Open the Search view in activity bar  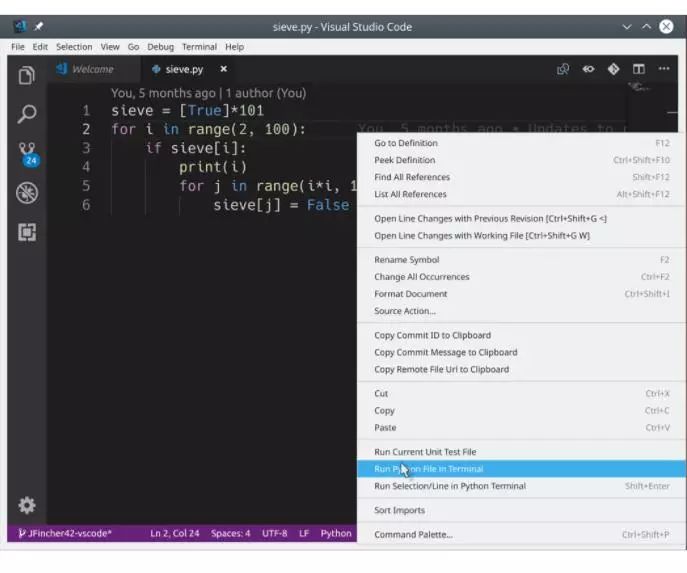point(27,114)
